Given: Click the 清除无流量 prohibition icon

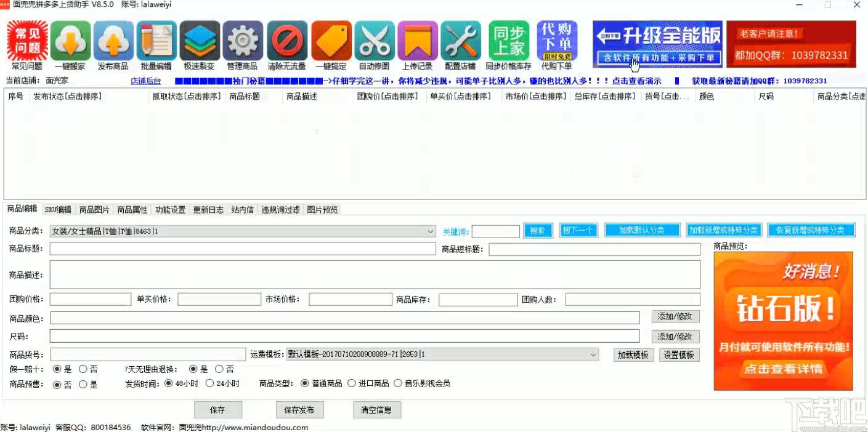Looking at the screenshot, I should [287, 41].
